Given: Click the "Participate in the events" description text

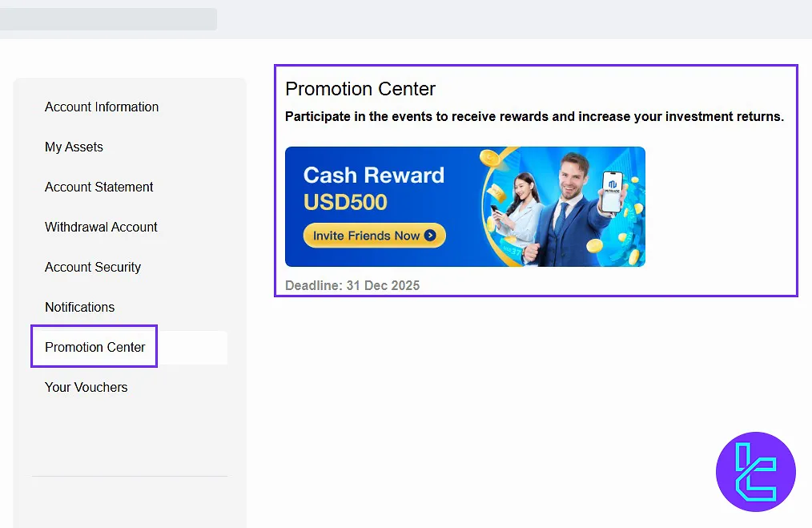Looking at the screenshot, I should click(x=534, y=116).
